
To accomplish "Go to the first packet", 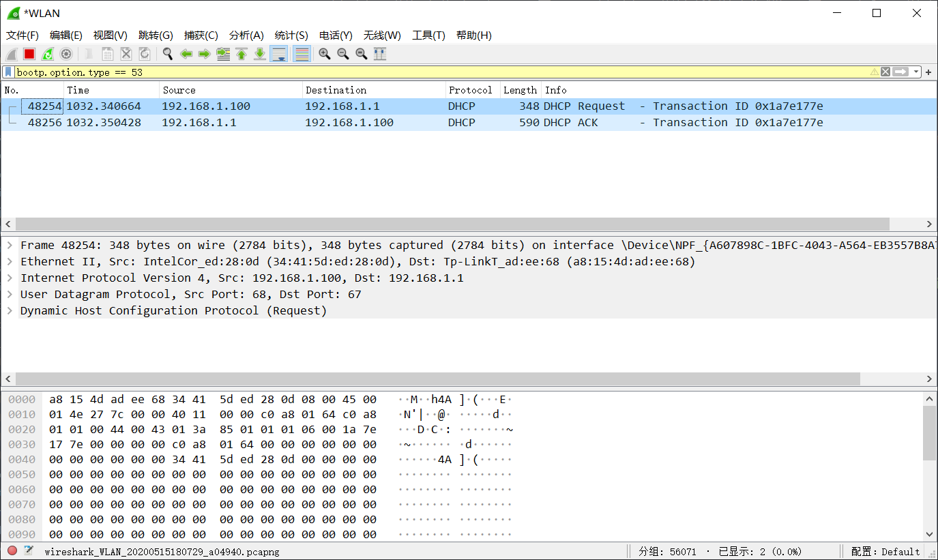I will click(x=241, y=54).
